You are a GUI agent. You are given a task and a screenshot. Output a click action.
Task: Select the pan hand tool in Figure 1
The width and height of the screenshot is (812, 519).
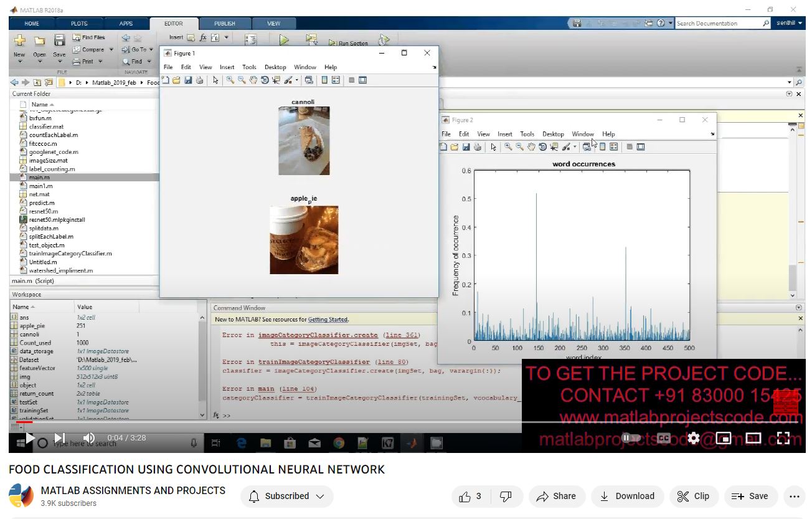point(253,80)
